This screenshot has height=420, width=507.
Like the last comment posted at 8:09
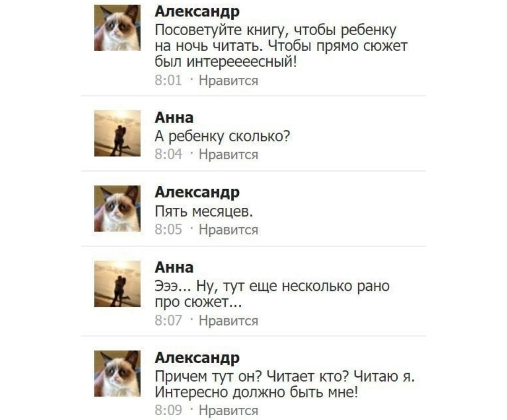(228, 410)
